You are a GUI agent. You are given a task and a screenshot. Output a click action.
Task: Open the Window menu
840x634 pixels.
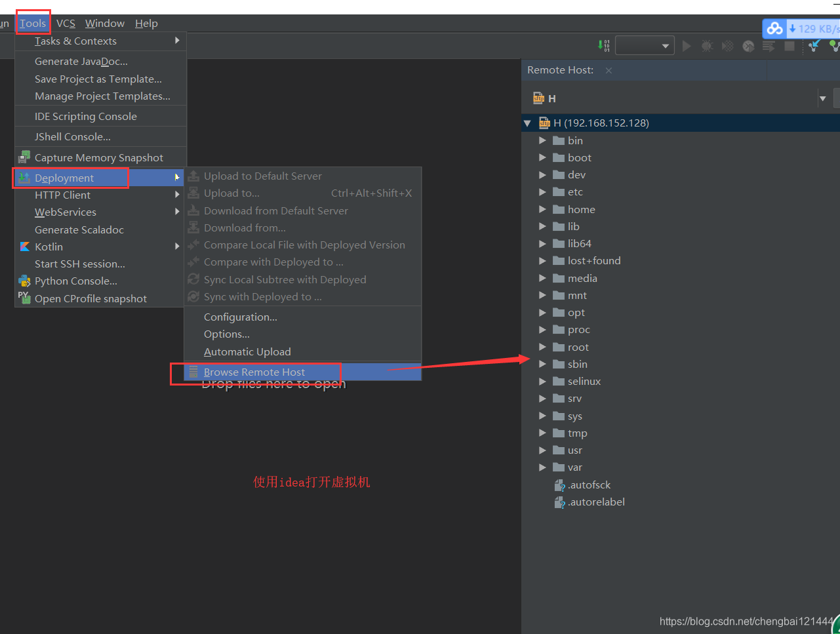click(105, 24)
